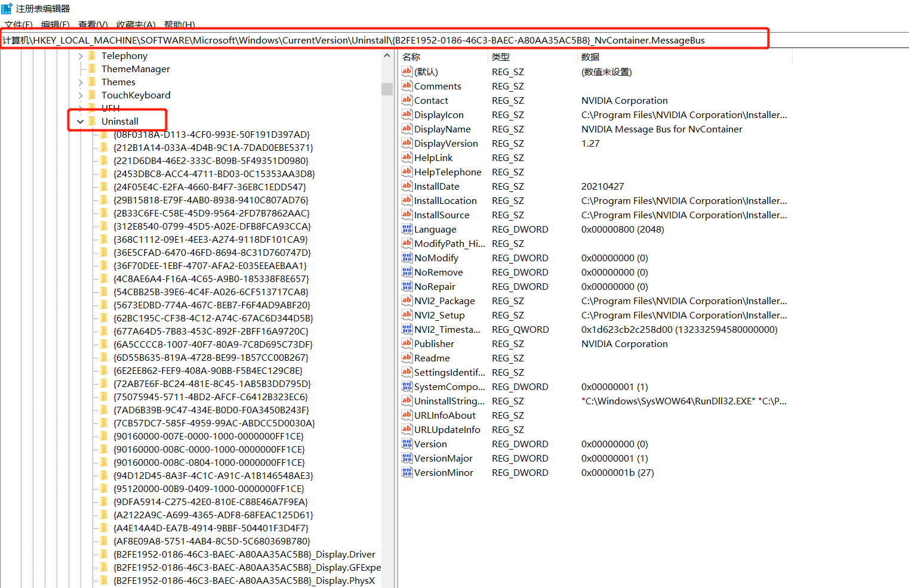Viewport: 909px width, 588px height.
Task: Select the Comments value icon
Action: point(407,86)
